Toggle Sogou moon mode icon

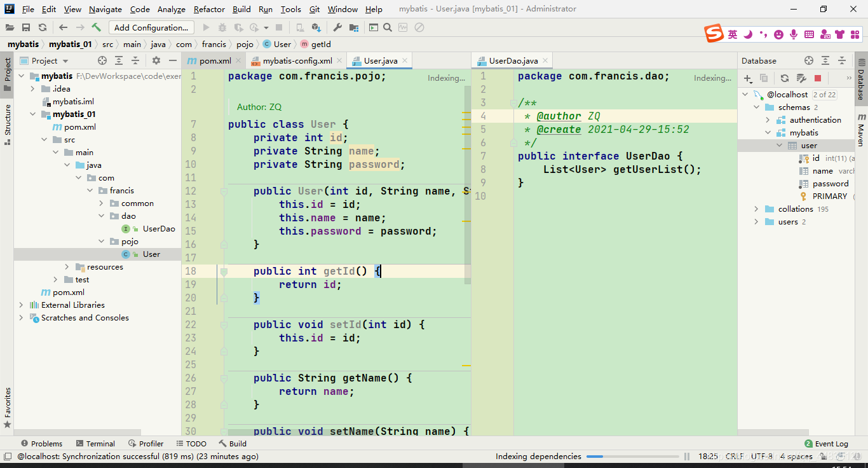pyautogui.click(x=749, y=34)
